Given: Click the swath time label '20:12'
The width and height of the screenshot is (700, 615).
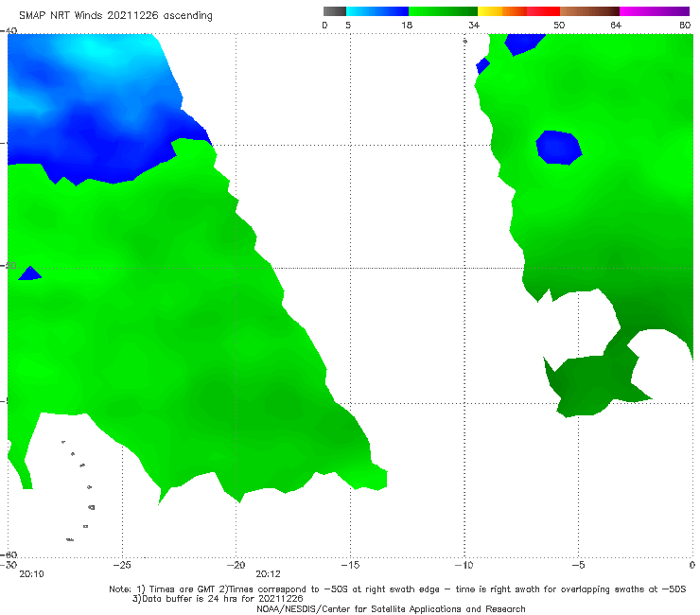Looking at the screenshot, I should point(268,574).
